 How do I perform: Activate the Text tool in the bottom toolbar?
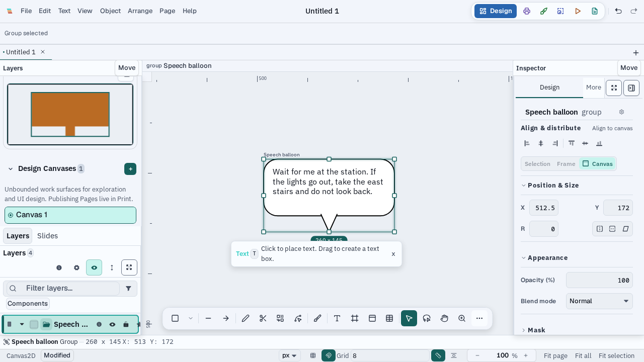coord(337,318)
